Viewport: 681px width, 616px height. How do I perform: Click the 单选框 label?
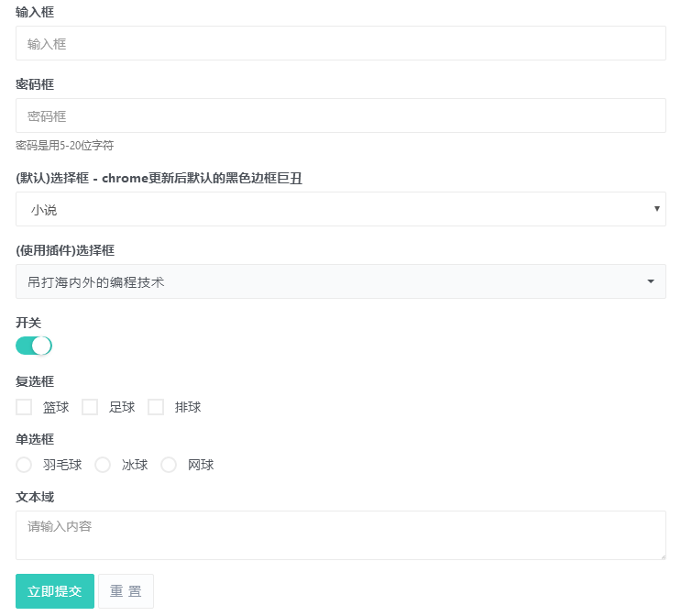[35, 439]
